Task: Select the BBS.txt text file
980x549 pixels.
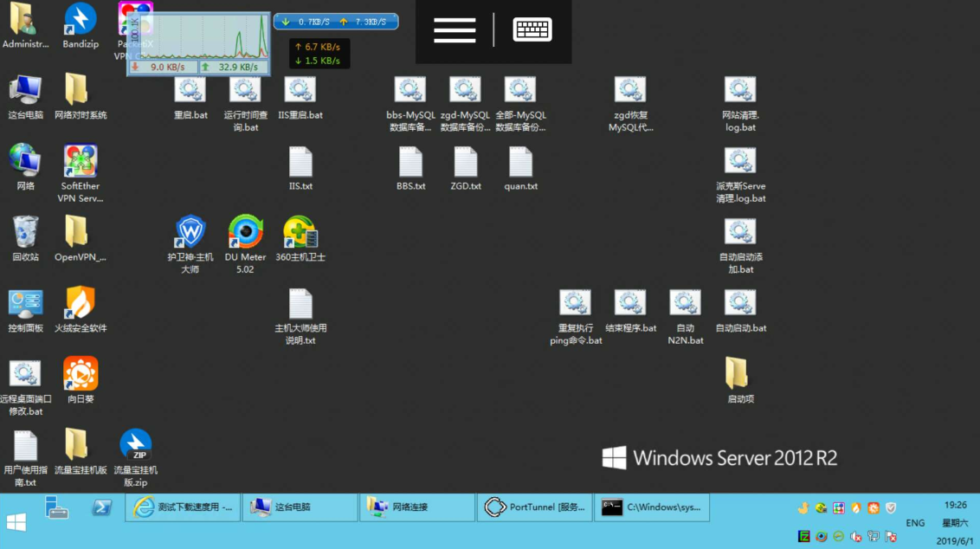Action: (x=410, y=163)
